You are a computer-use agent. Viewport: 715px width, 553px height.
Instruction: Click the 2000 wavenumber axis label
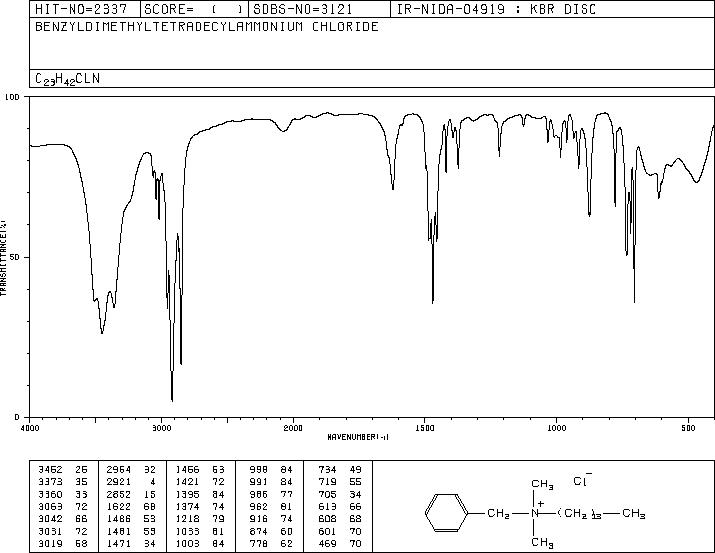click(x=293, y=428)
